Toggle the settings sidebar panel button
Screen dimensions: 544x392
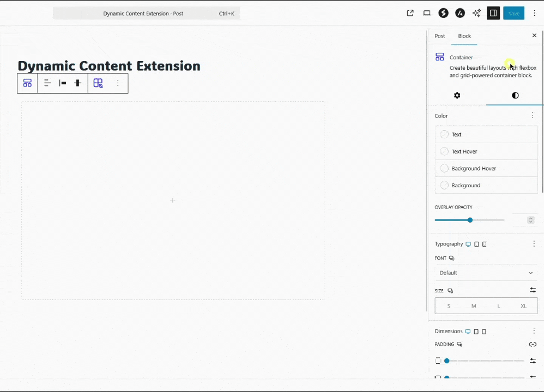[493, 13]
